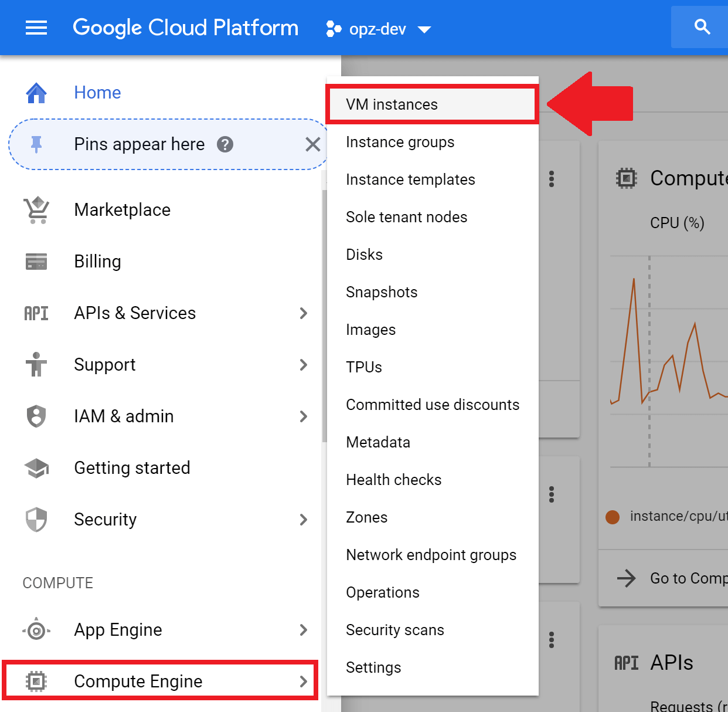Open the top dashboard card three-dot menu

pos(552,179)
